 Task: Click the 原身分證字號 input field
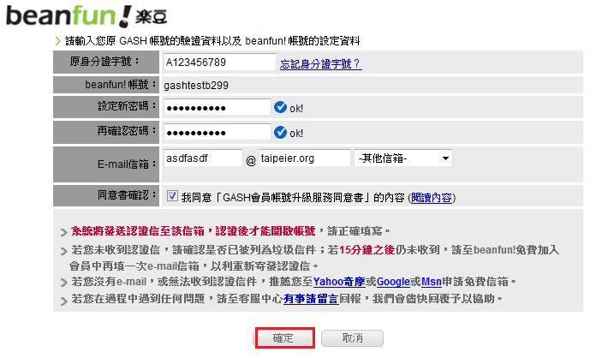(218, 63)
